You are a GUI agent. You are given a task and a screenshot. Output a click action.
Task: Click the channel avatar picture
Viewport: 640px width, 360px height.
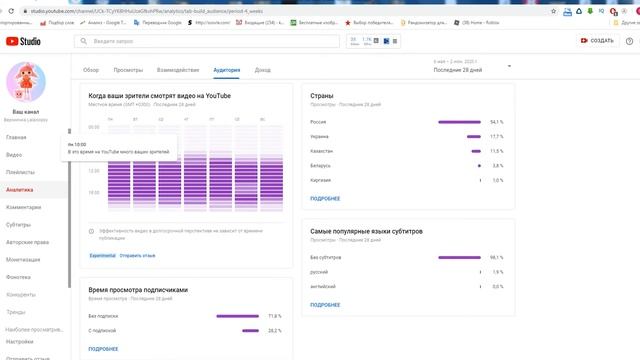26,82
